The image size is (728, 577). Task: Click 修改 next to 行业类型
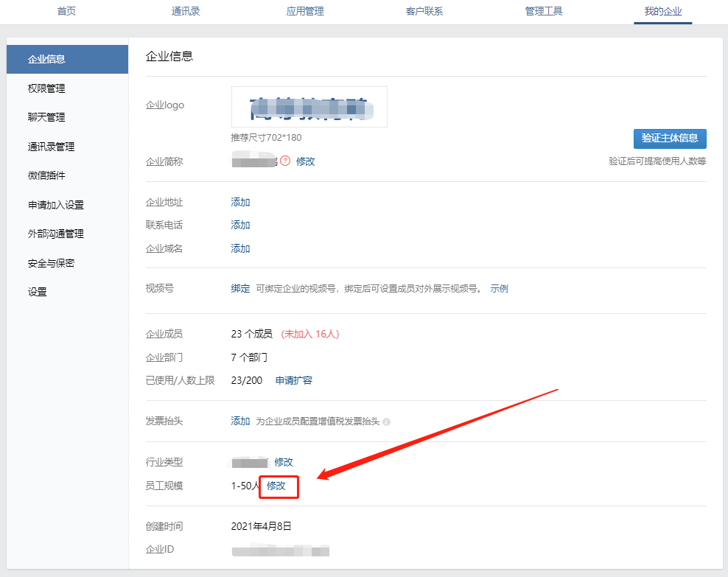pyautogui.click(x=284, y=462)
